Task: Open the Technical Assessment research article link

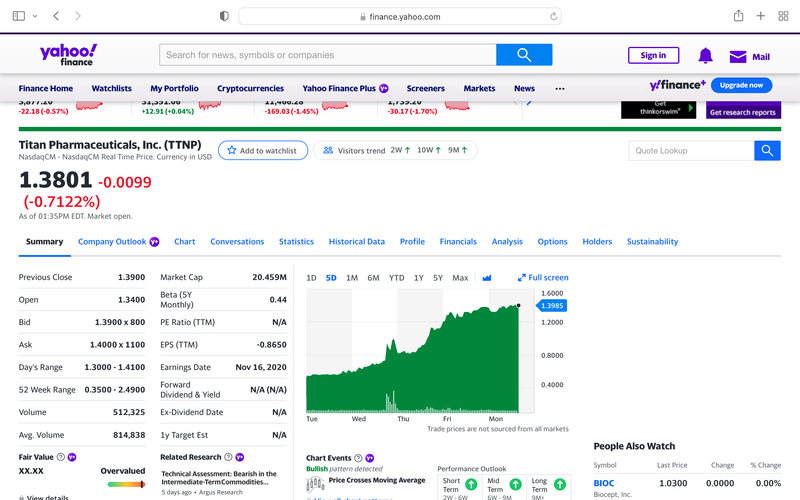Action: click(219, 478)
